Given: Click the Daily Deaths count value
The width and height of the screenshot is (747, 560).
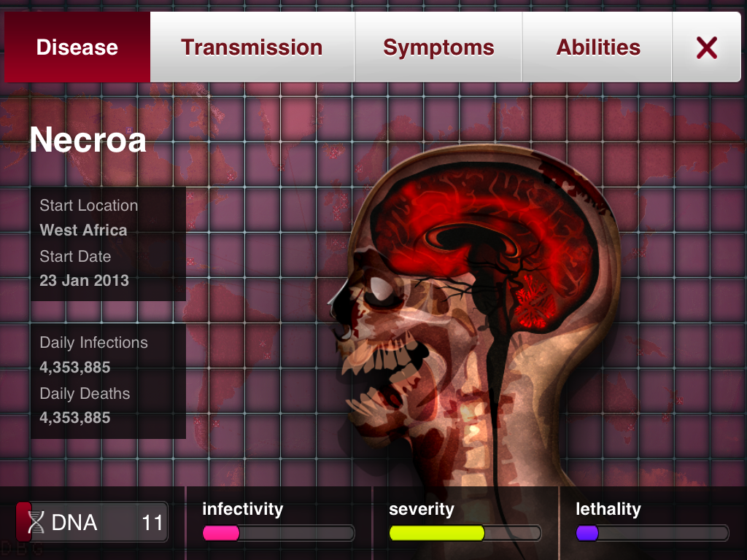Looking at the screenshot, I should coord(75,418).
